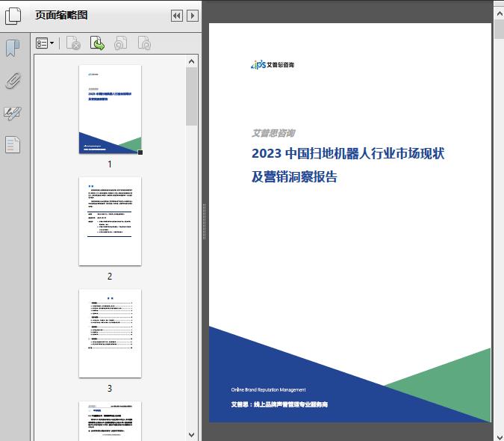Select page 2 thumbnail
This screenshot has width=504, height=441.
pyautogui.click(x=110, y=221)
